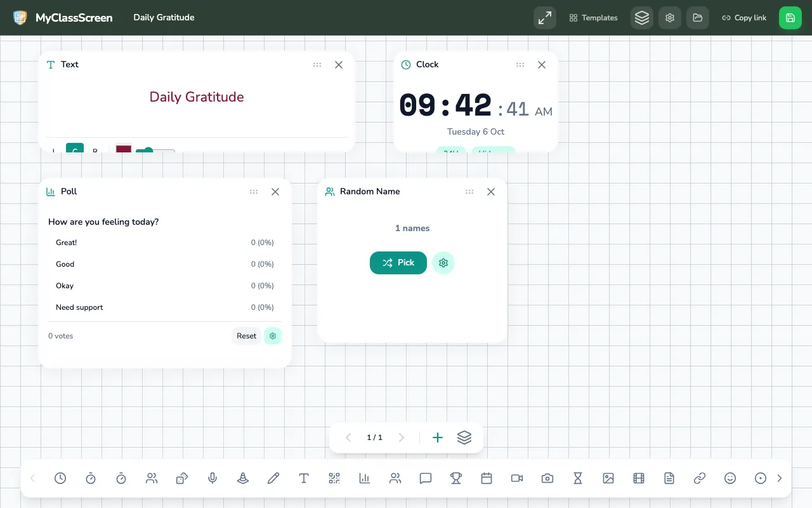Enter fullscreen mode from the header
The width and height of the screenshot is (812, 508).
(x=545, y=18)
